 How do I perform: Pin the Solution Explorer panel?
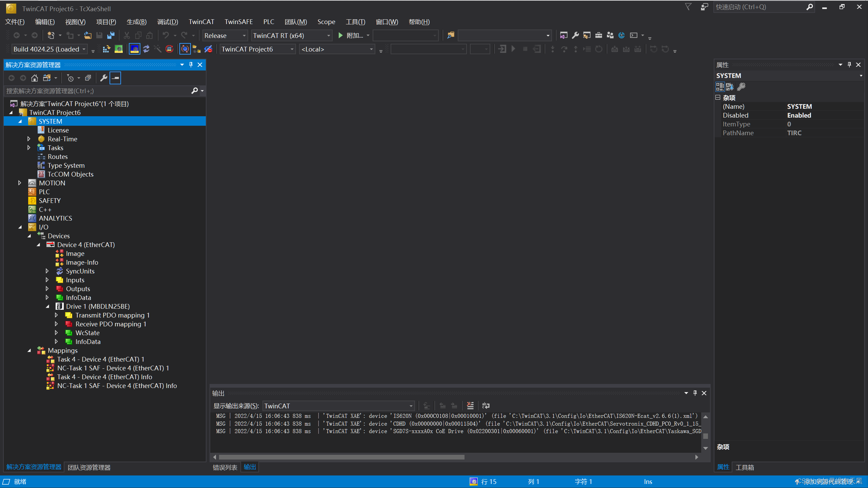[191, 65]
